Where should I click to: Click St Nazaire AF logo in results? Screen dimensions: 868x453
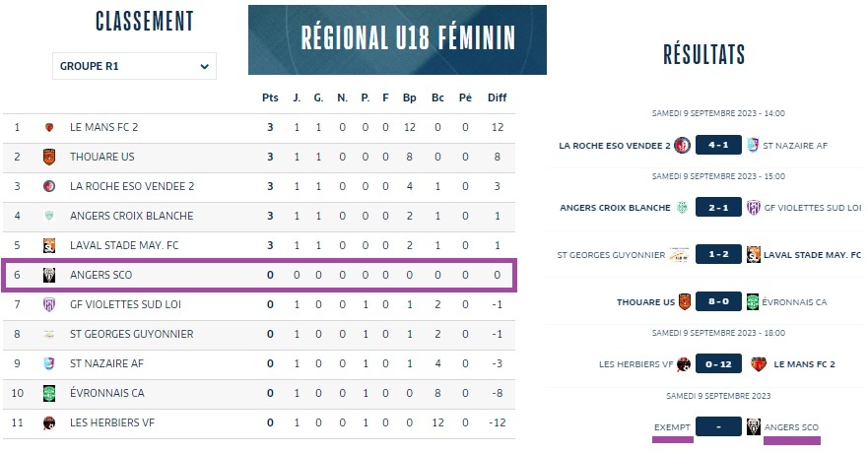[x=753, y=146]
